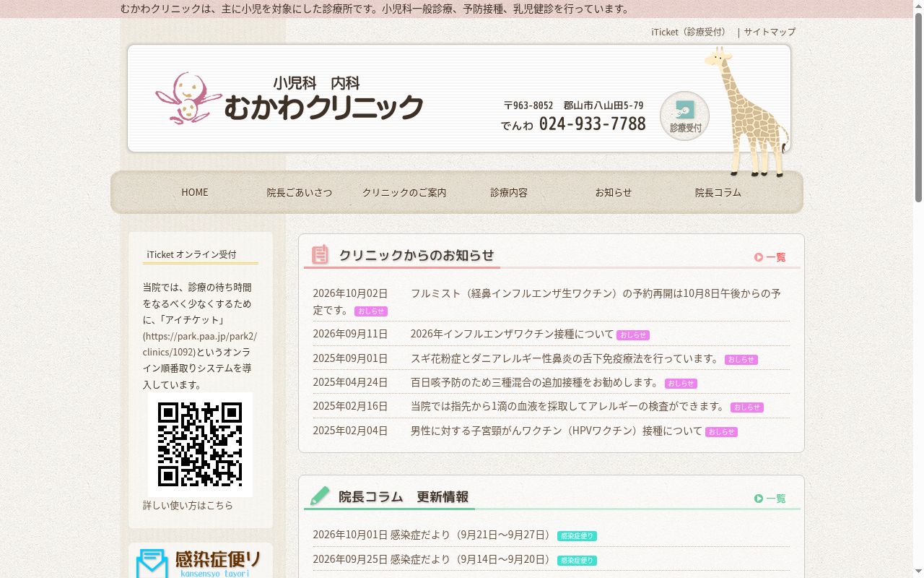Open 感染症だより（9月14日〜9月20日） column
Screen dimensions: 924x578
coord(471,559)
